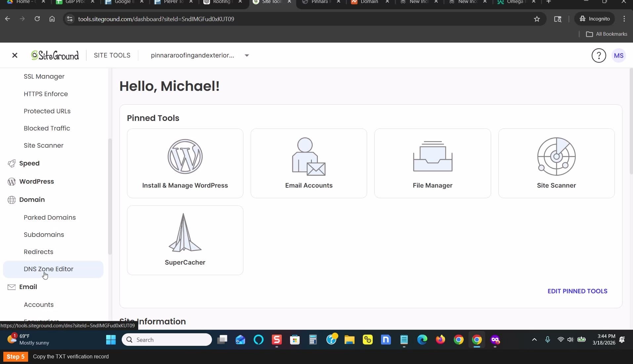The width and height of the screenshot is (633, 364).
Task: Open the help question mark icon
Action: (599, 55)
